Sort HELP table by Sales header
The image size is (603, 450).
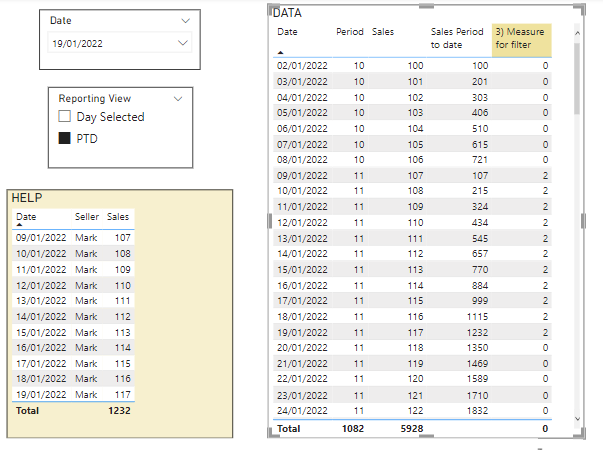point(118,217)
